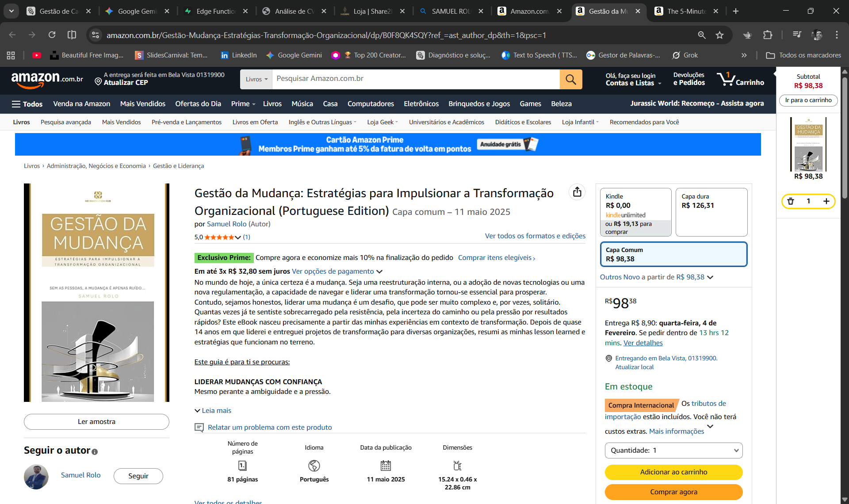Image resolution: width=849 pixels, height=504 pixels.
Task: Click the report problem speech bubble icon
Action: (x=199, y=428)
